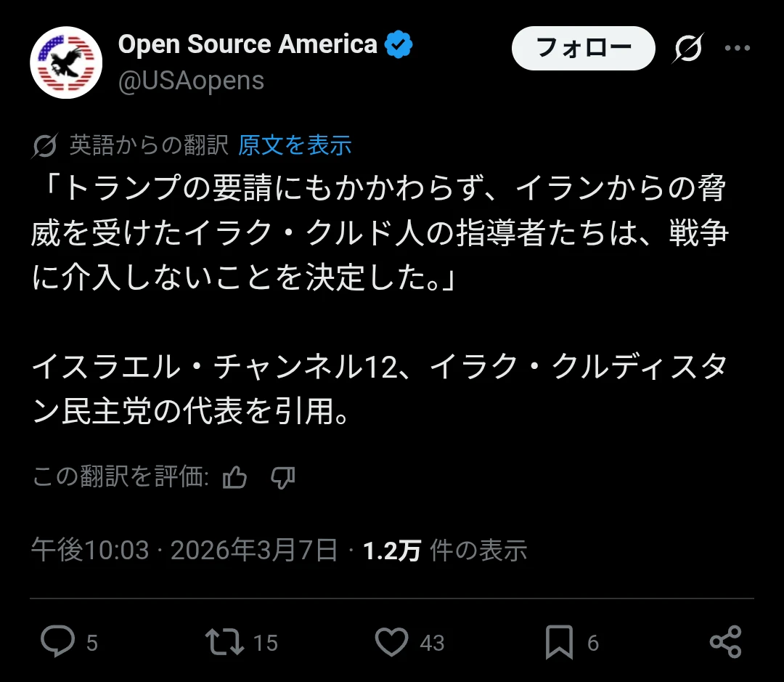Screen dimensions: 784x682
Task: View the 1.2万 件の表示 view count
Action: (444, 551)
